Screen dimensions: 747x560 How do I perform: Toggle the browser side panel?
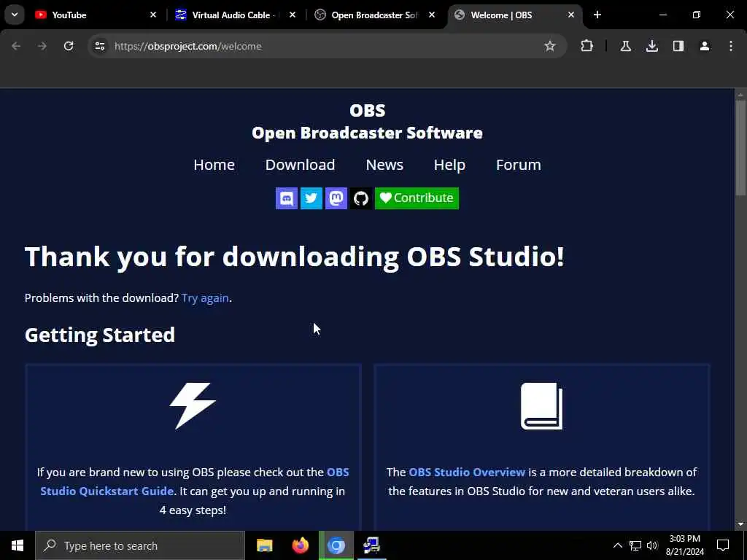pos(678,46)
